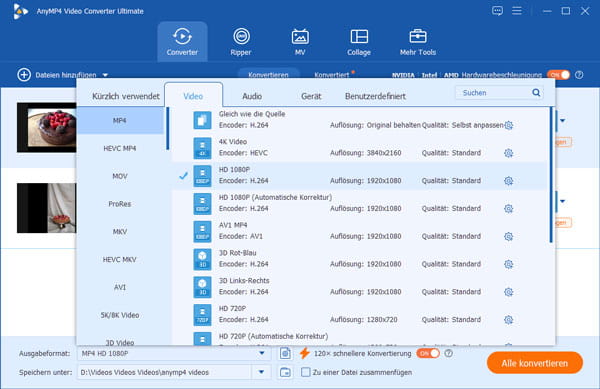Viewport: 600px width, 389px height.
Task: Toggle Hardwarebeschleunigung switch
Action: (x=558, y=75)
